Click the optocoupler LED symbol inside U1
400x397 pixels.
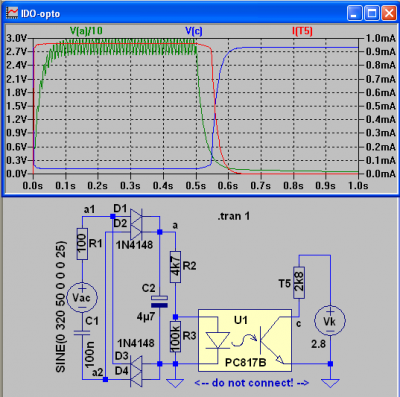pyautogui.click(x=217, y=340)
